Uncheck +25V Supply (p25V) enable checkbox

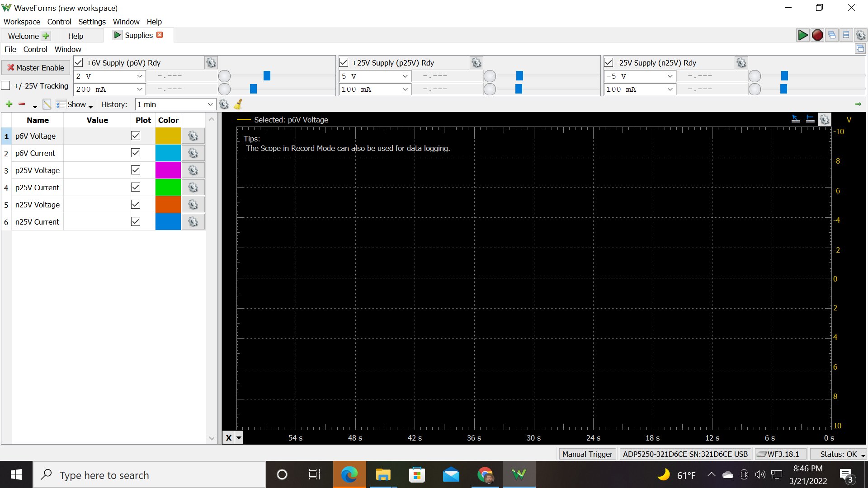(x=344, y=63)
